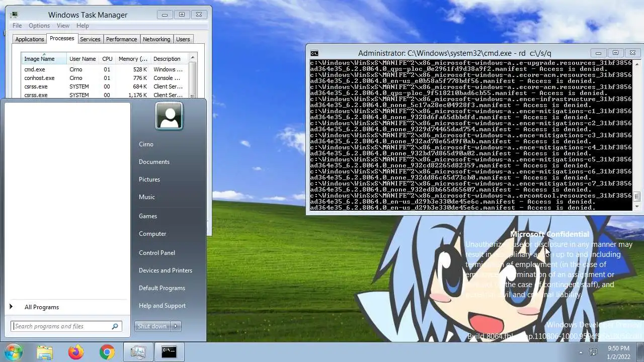The image size is (644, 362).
Task: Minimize the cmd.exe window
Action: (x=598, y=52)
